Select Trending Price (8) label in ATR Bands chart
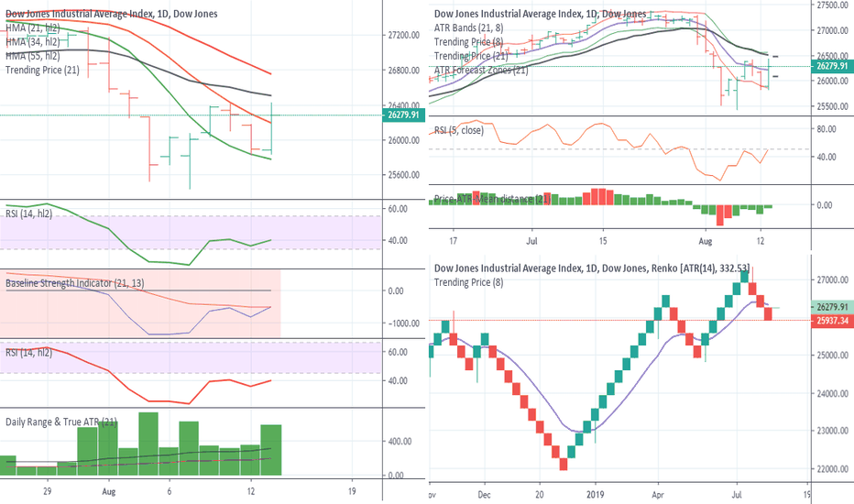854x504 pixels. pyautogui.click(x=469, y=42)
